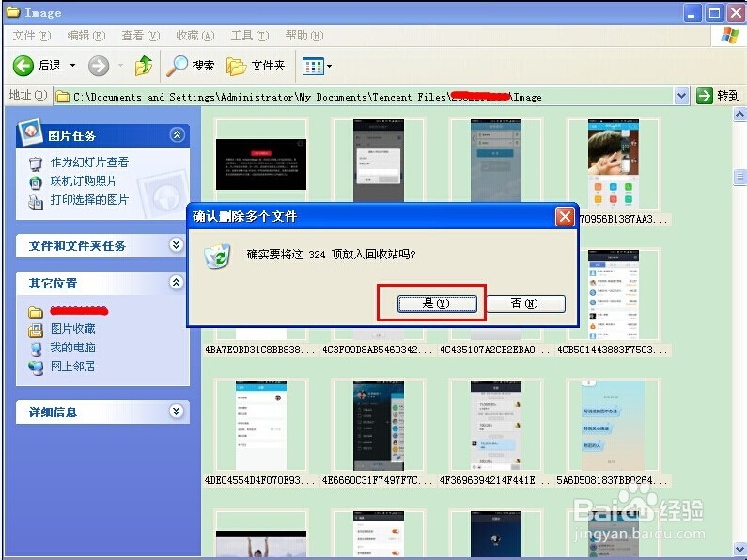Expand the address bar dropdown
The height and width of the screenshot is (560, 747).
(682, 96)
